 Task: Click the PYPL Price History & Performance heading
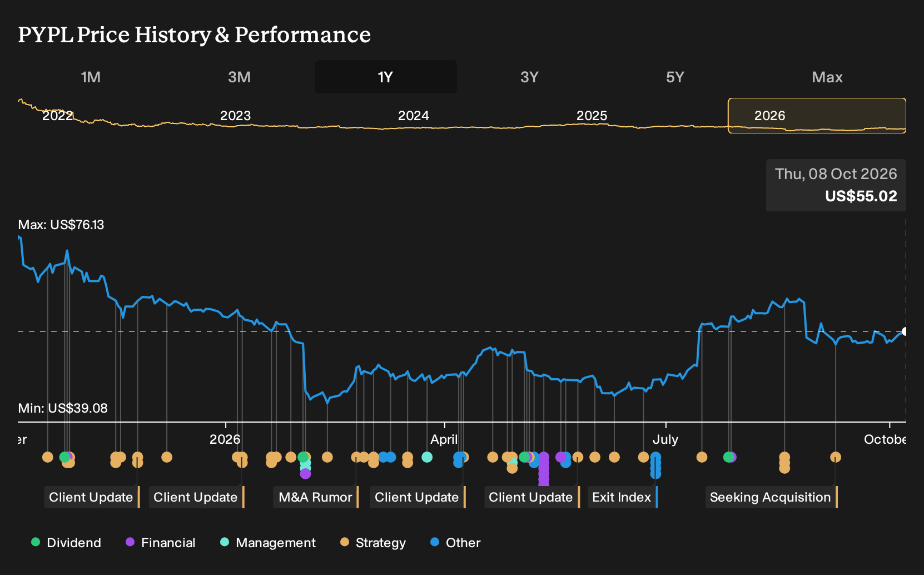[x=195, y=34]
